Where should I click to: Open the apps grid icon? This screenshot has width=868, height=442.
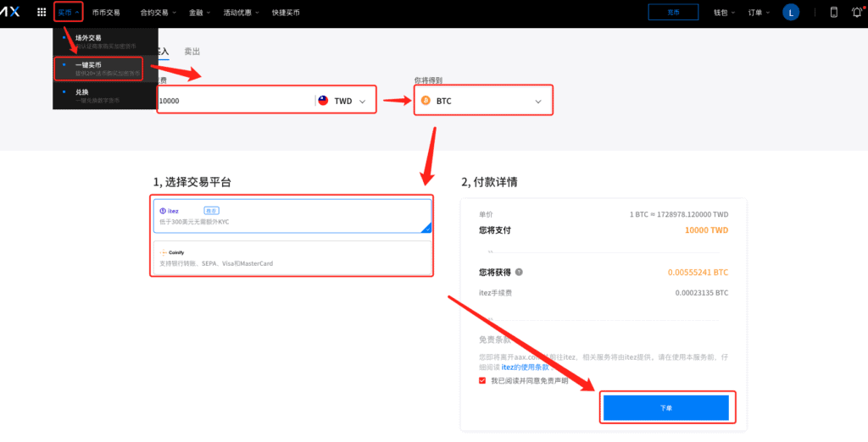[42, 12]
